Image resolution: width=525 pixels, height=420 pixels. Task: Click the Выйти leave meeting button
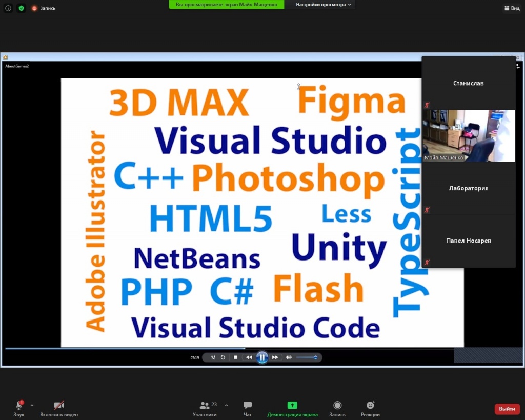(x=507, y=409)
